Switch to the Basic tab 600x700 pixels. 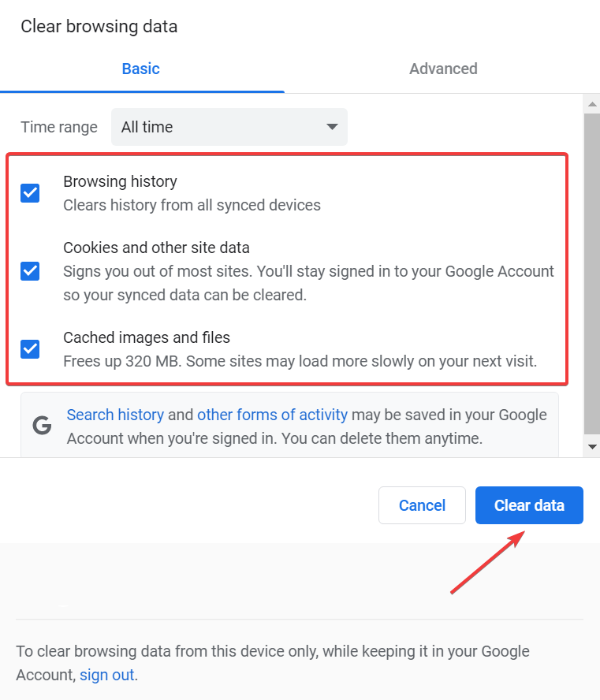141,69
